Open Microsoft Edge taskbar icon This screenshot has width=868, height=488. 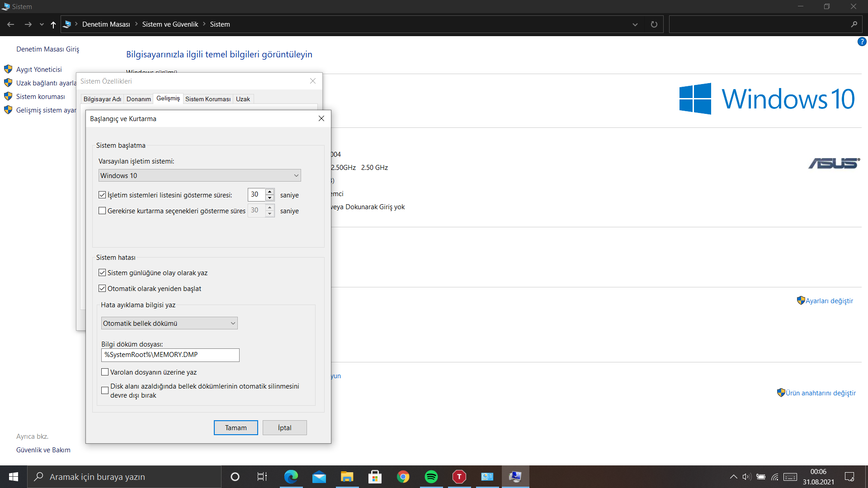[291, 477]
